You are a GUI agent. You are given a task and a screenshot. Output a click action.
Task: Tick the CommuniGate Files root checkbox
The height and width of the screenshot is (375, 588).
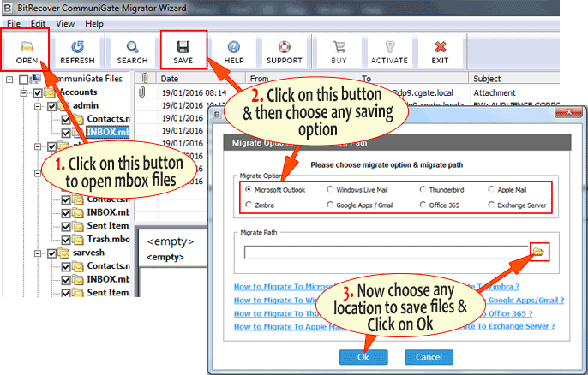[x=24, y=80]
